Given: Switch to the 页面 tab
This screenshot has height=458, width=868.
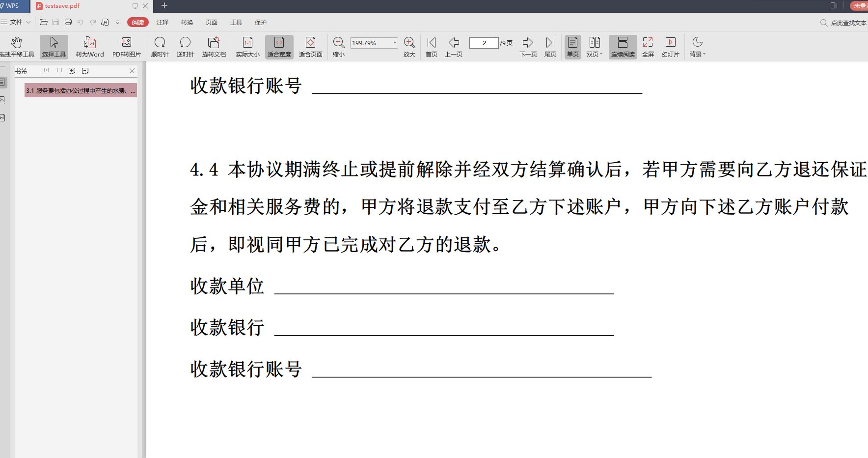Looking at the screenshot, I should pyautogui.click(x=212, y=22).
